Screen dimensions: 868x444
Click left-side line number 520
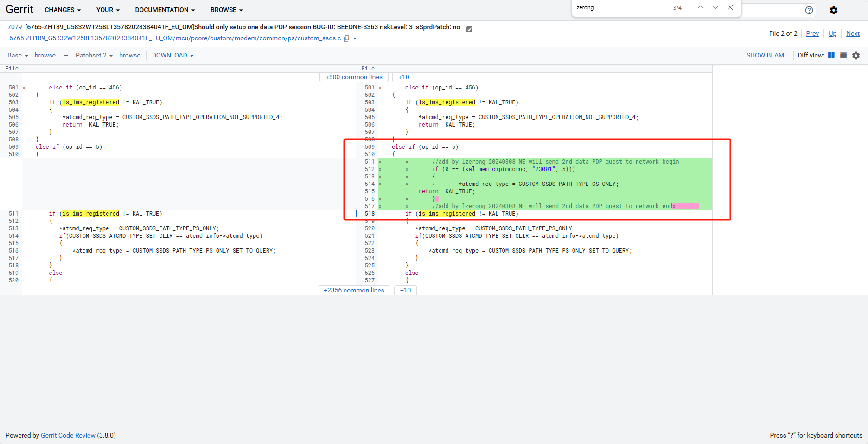coord(13,280)
